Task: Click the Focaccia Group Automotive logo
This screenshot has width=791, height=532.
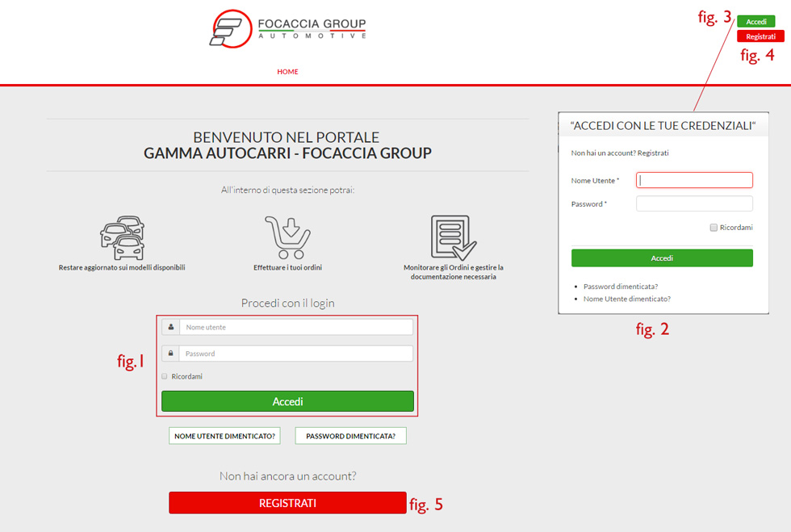Action: 288,29
